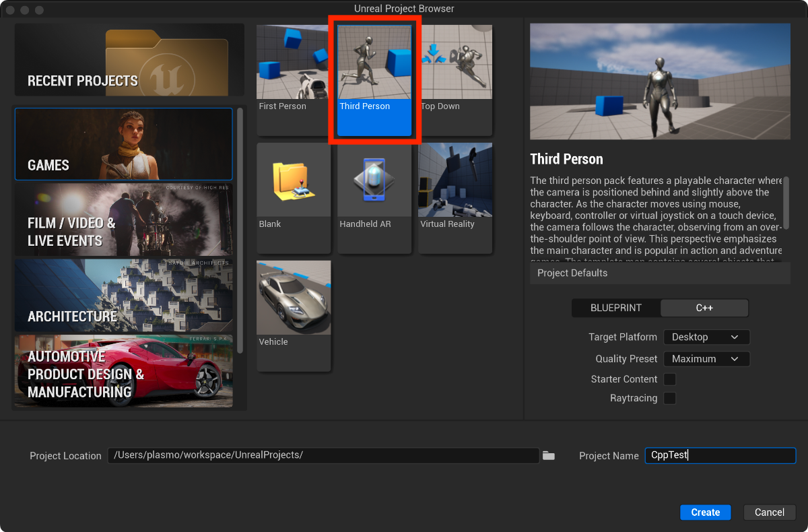Viewport: 808px width, 532px height.
Task: Enable the Raytracing checkbox
Action: [x=670, y=398]
